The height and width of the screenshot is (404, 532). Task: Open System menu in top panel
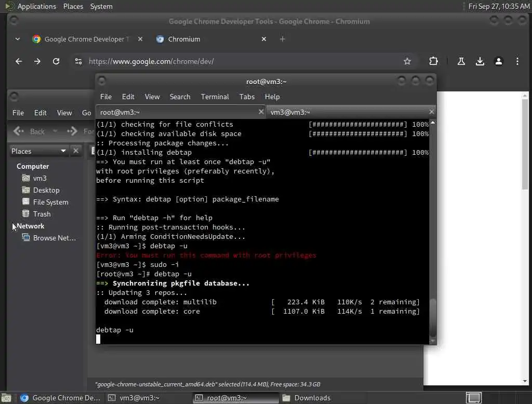pos(101,6)
